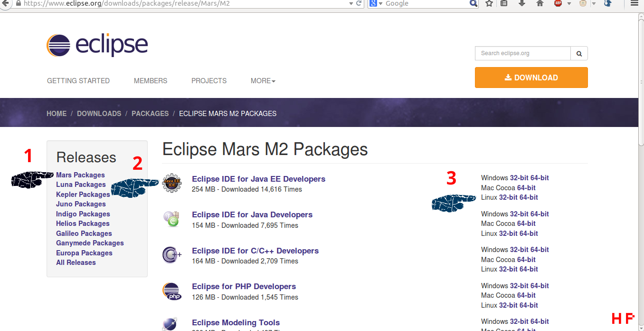Open Juno Packages release link

click(x=81, y=204)
